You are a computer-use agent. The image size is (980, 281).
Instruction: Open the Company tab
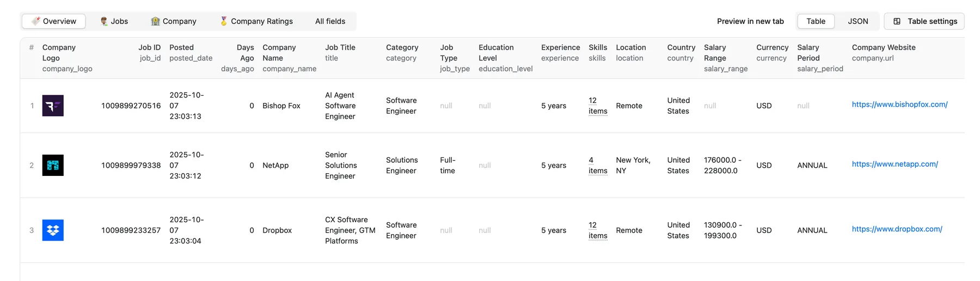[173, 21]
